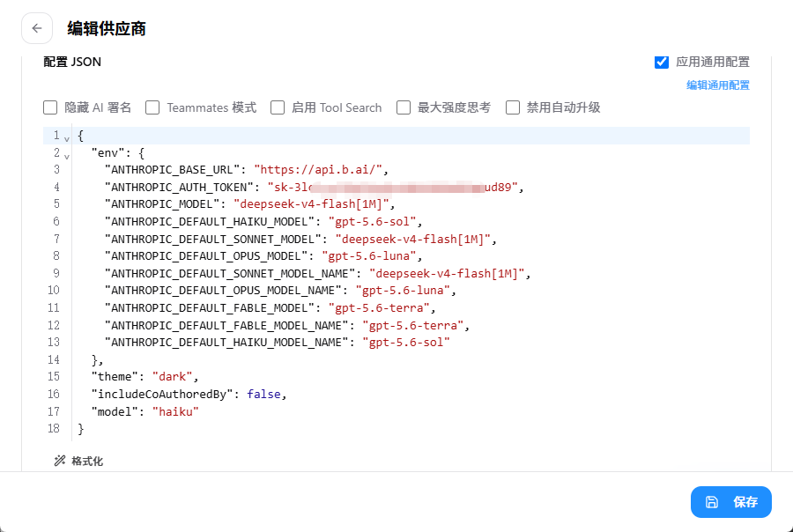This screenshot has width=793, height=532.
Task: Click the ANTHROPIC_AUTH_TOKEN key text
Action: pyautogui.click(x=179, y=187)
